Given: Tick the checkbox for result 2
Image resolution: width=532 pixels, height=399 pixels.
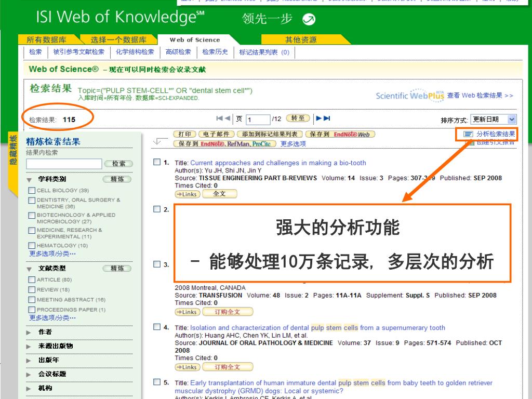Looking at the screenshot, I should [x=157, y=209].
